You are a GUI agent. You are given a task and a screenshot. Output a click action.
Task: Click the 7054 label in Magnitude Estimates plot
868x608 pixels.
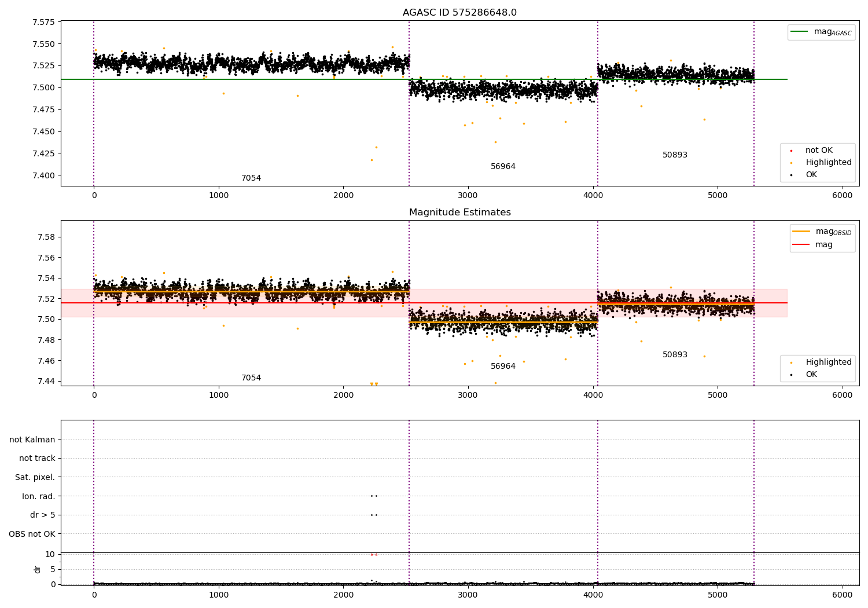(x=251, y=378)
